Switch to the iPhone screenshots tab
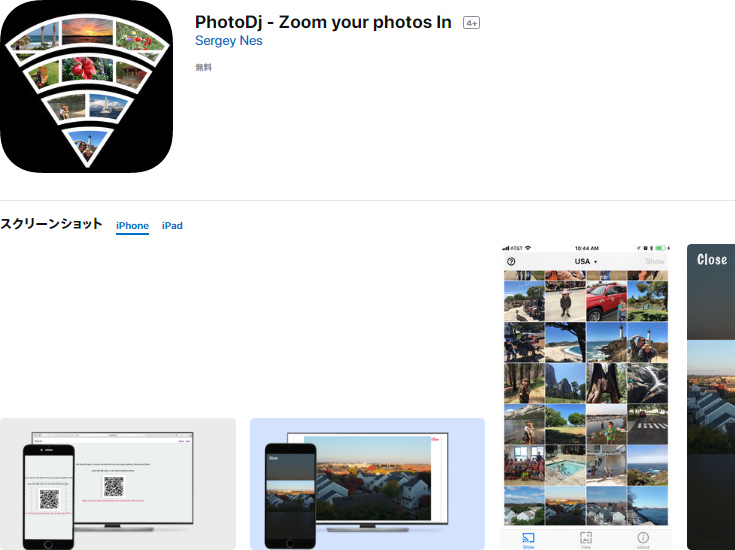The image size is (735, 550). 132,226
